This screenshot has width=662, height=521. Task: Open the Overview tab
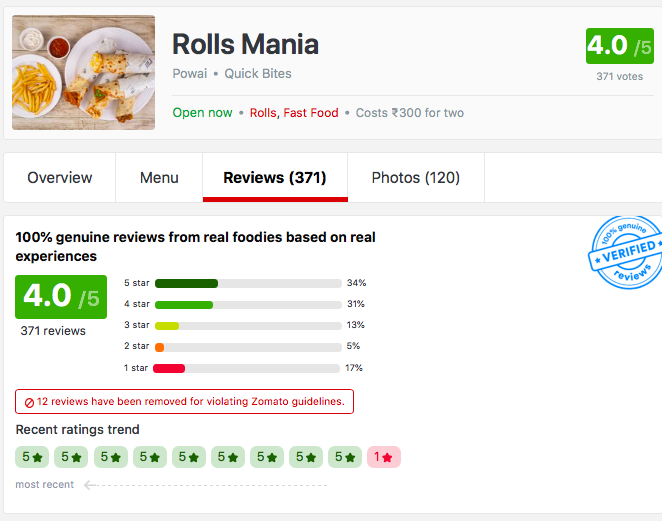pyautogui.click(x=60, y=178)
